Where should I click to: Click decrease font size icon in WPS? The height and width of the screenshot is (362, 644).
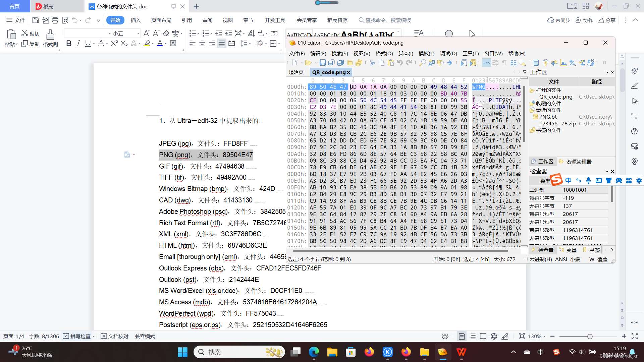point(156,33)
